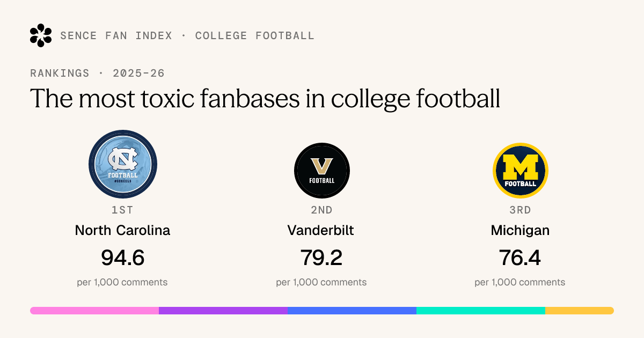Click the 3RD rank label
This screenshot has height=338, width=644.
(x=520, y=210)
